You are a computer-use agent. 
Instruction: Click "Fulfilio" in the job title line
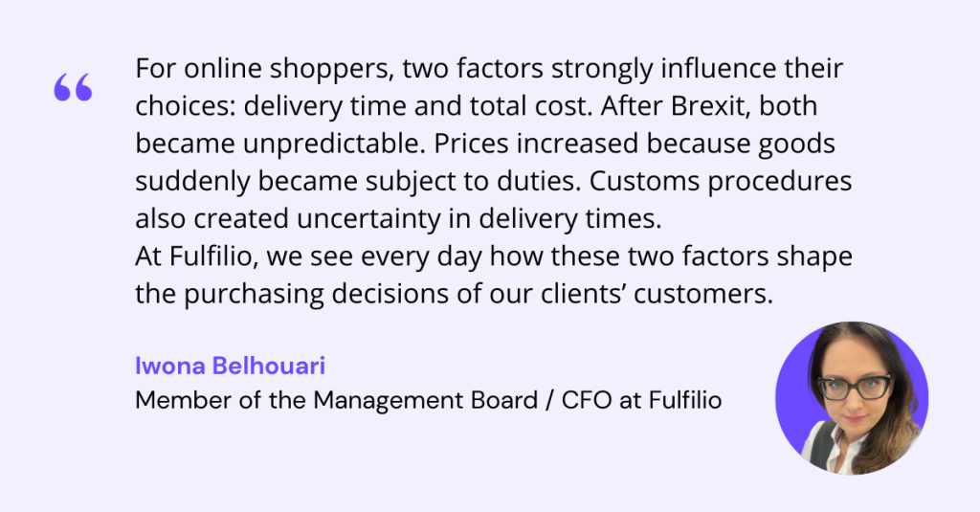point(685,399)
